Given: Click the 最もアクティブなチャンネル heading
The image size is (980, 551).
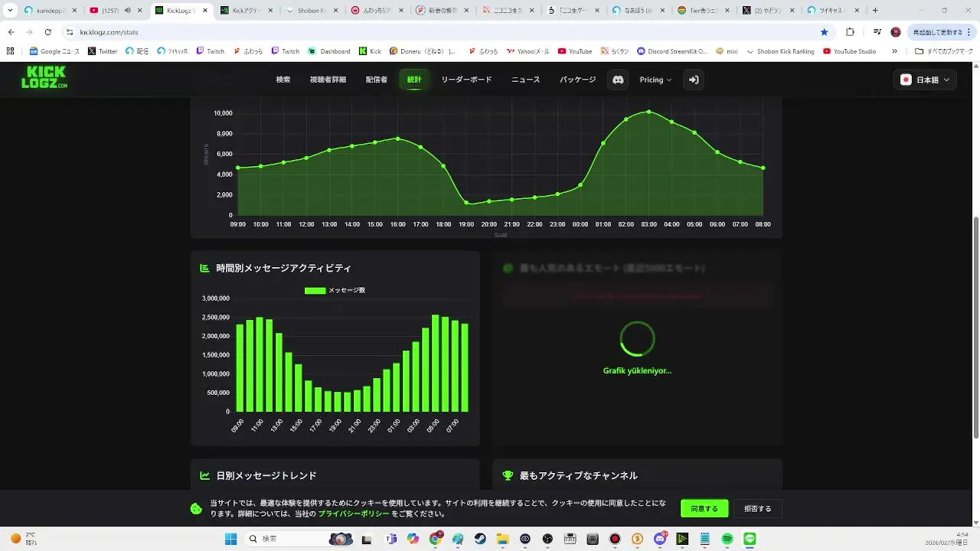Looking at the screenshot, I should 578,475.
